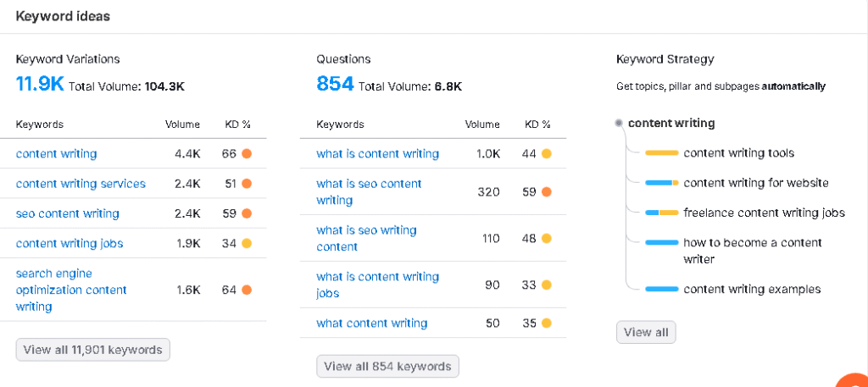Click orange KD dot for 'content writing services'
The height and width of the screenshot is (387, 868).
[247, 184]
